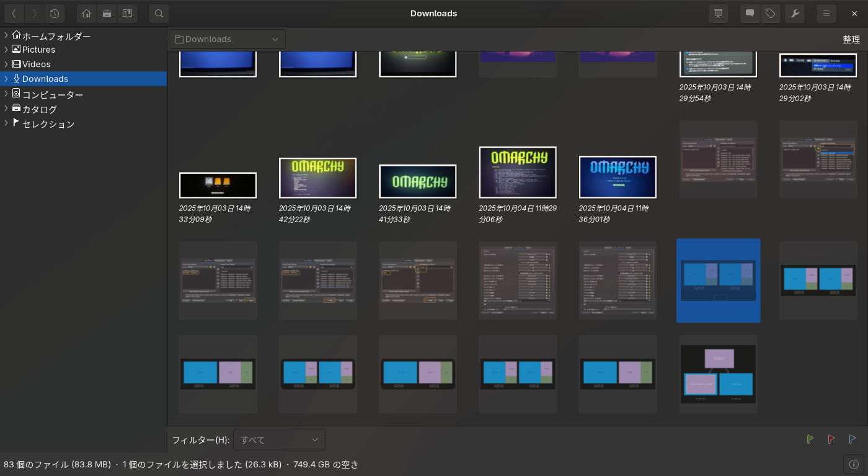
Task: Select コンピューター in the sidebar
Action: (x=53, y=94)
